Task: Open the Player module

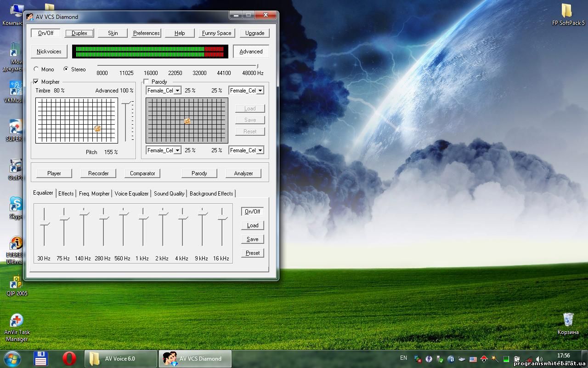Action: (54, 173)
